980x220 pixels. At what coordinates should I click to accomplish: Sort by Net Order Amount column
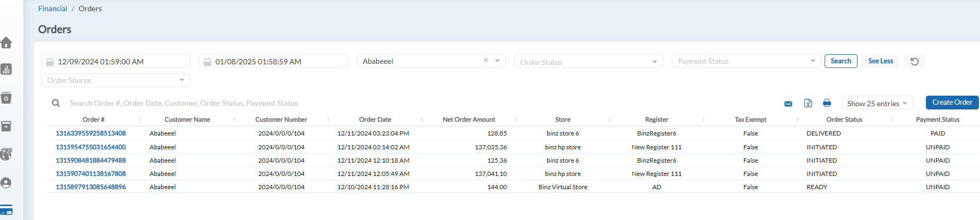(x=469, y=120)
